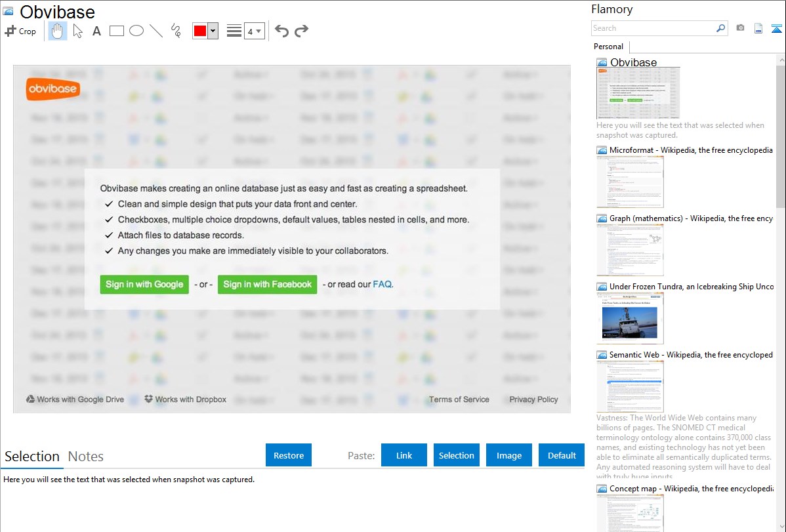Open the Under Frozen Tundra snapshot thumbnail
786x532 pixels.
click(630, 318)
